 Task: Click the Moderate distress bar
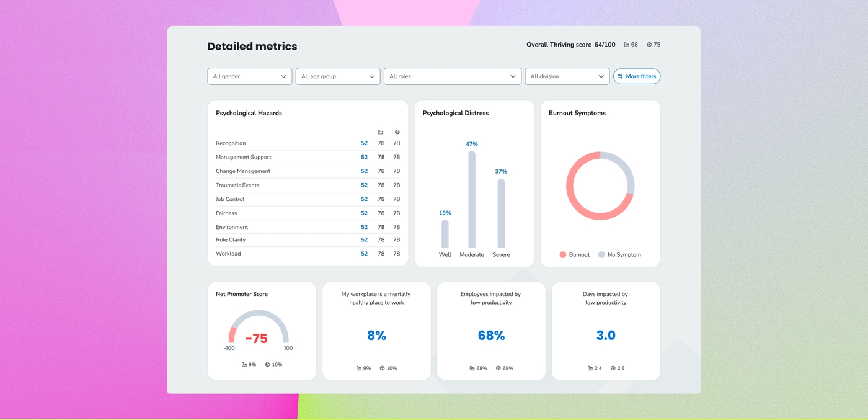pyautogui.click(x=472, y=200)
